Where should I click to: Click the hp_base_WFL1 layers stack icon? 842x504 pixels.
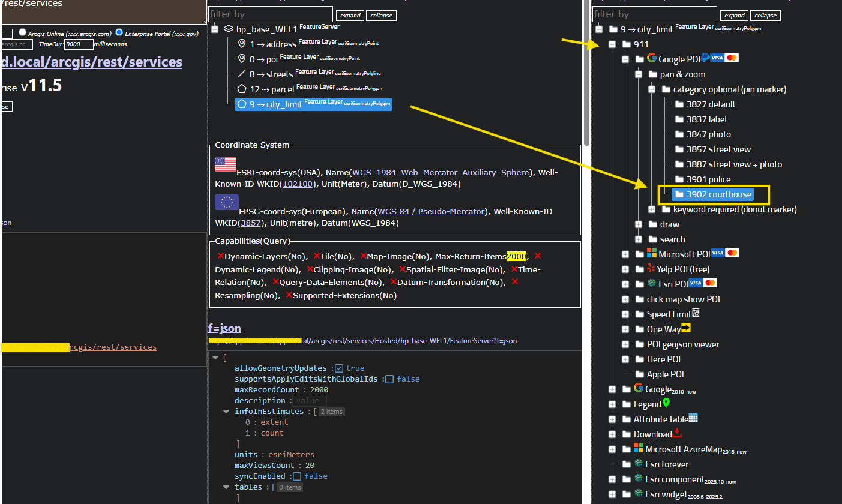coord(228,29)
